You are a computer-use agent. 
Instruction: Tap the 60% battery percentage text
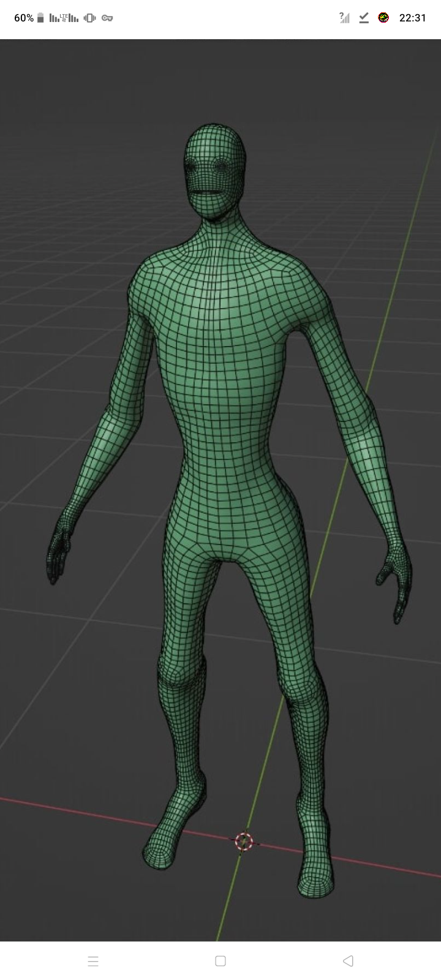(x=24, y=18)
